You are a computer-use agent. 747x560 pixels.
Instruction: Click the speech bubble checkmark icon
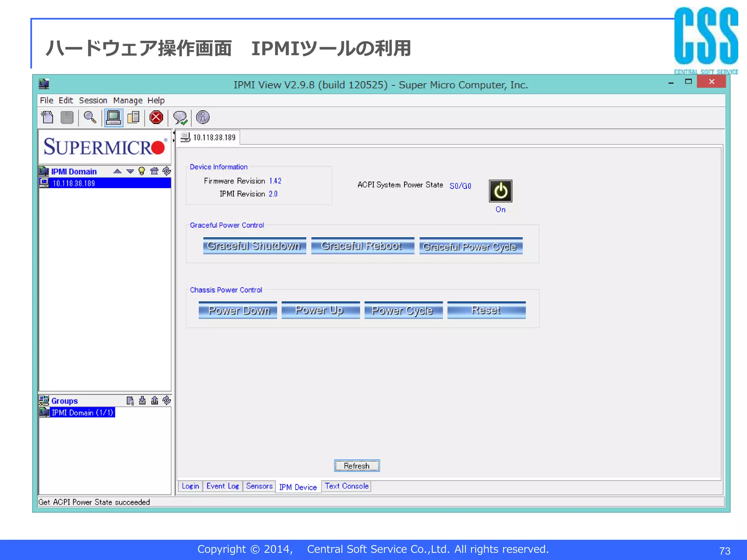180,117
